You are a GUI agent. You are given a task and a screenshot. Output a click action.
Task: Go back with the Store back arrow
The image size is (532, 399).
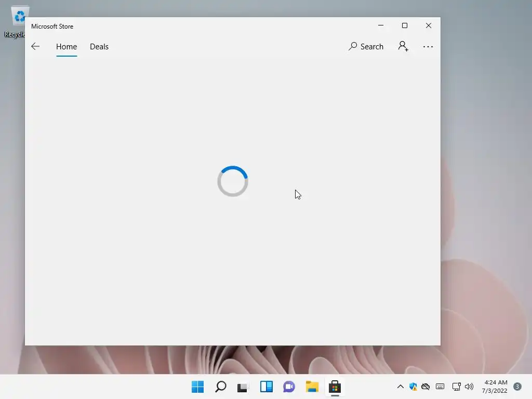click(x=35, y=46)
